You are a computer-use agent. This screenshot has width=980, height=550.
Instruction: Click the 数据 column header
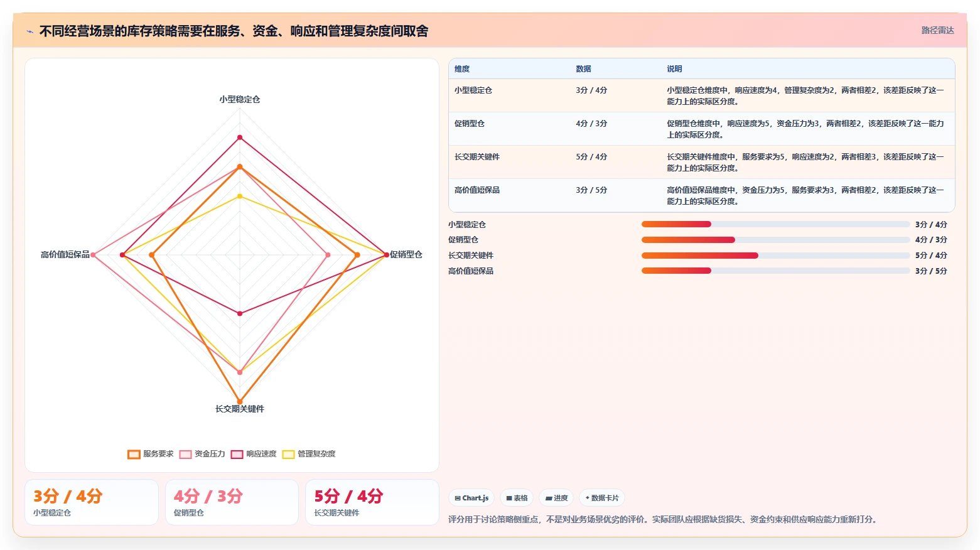point(583,69)
